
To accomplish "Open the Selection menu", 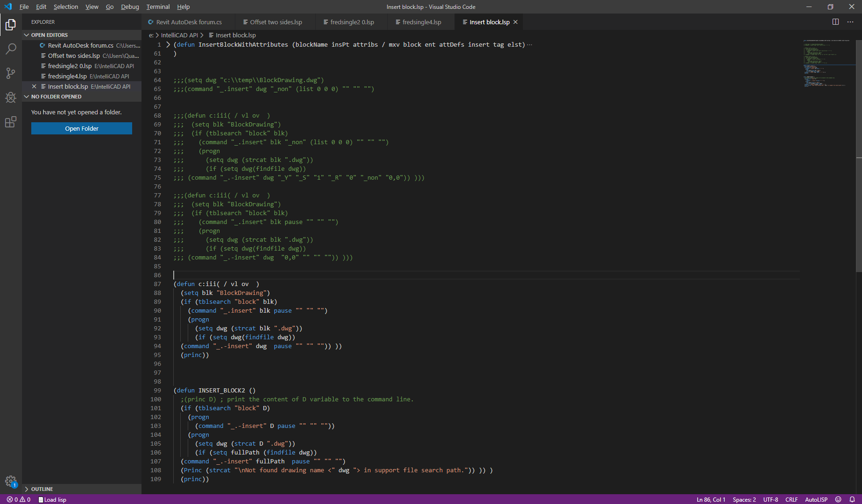I will coord(66,7).
